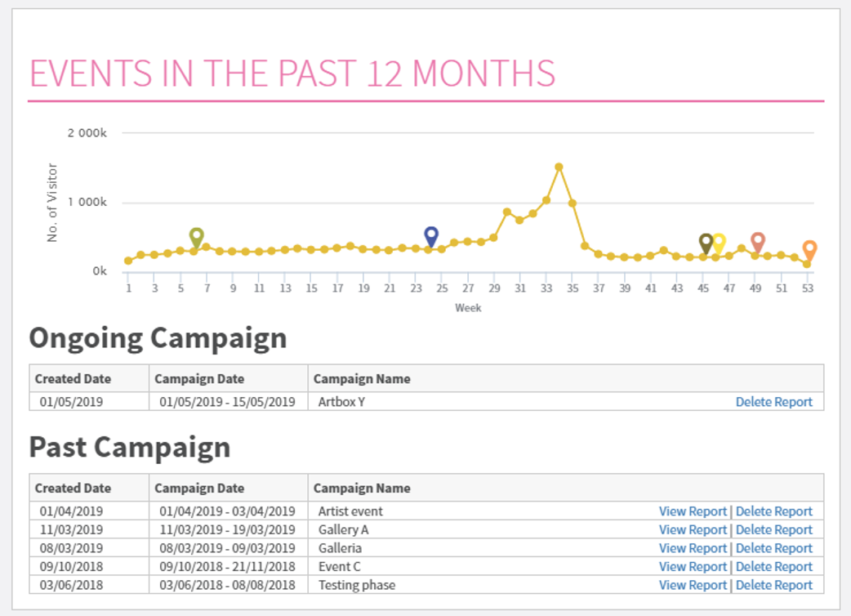View Report for Artist event

(693, 511)
